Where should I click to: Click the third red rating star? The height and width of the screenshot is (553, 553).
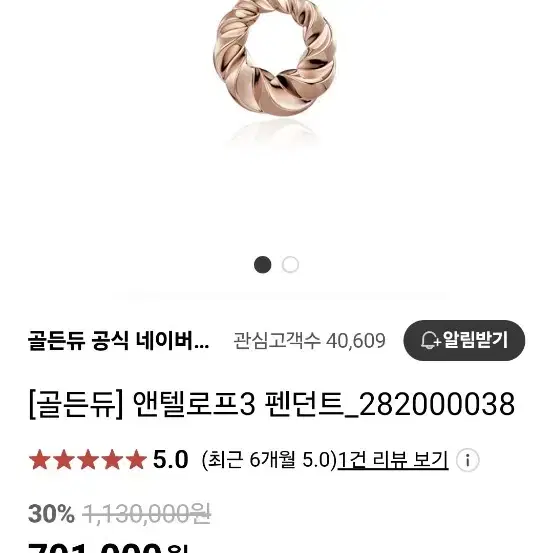pos(88,460)
